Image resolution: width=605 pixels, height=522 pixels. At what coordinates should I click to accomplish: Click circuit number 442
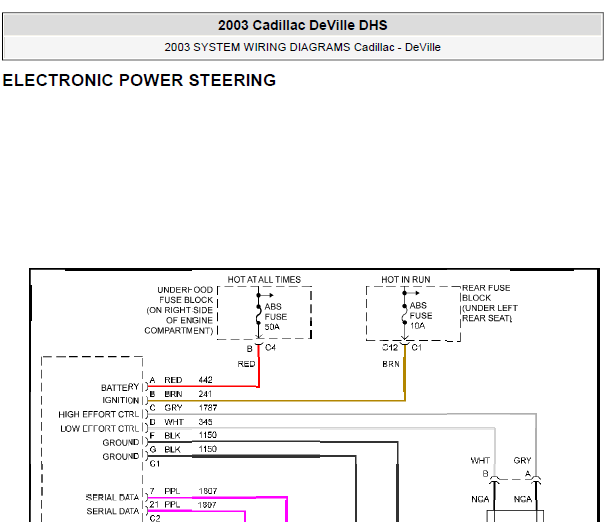205,380
